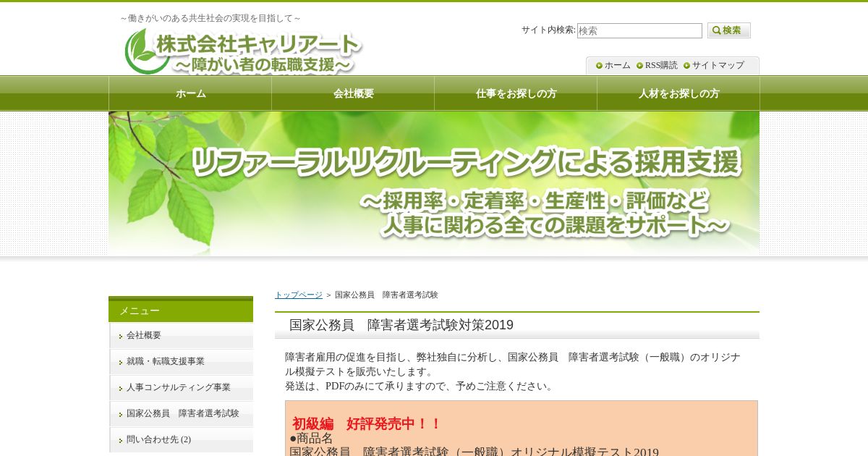Click the リファーラルリクルーティング banner image
The image size is (868, 456).
(434, 183)
